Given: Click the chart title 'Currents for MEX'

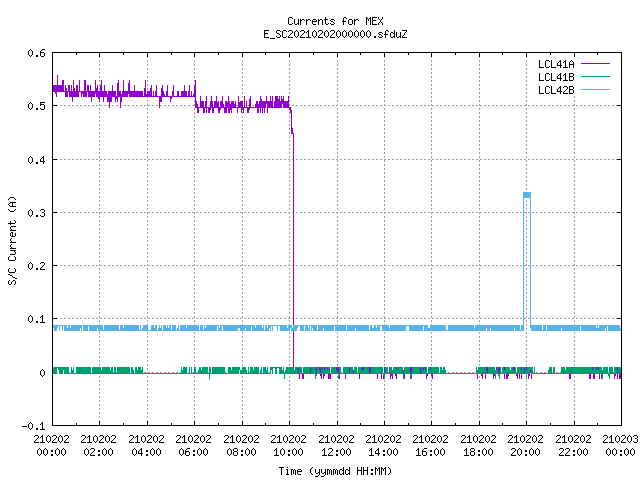Looking at the screenshot, I should 335,21.
